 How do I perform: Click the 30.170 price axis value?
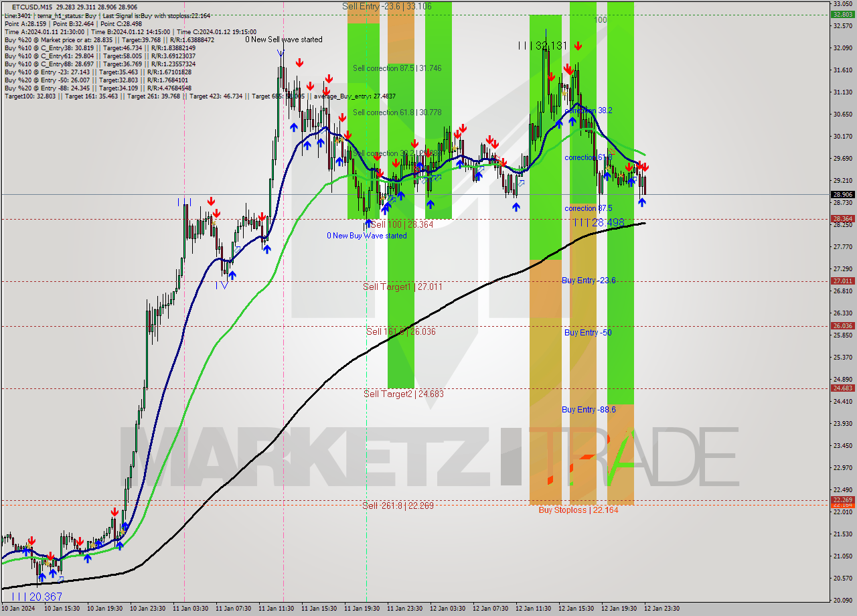tap(842, 137)
